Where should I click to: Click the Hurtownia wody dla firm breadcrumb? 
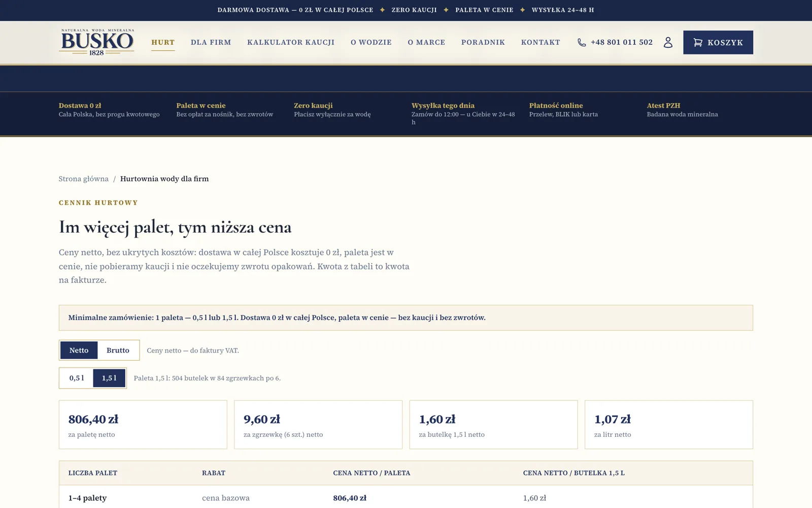tap(164, 179)
